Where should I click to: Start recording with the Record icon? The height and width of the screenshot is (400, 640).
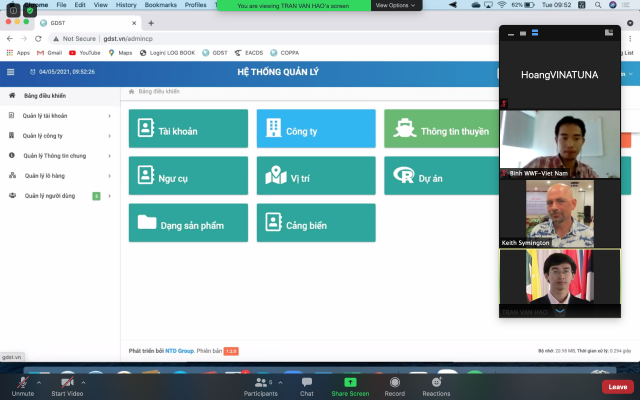[x=394, y=382]
